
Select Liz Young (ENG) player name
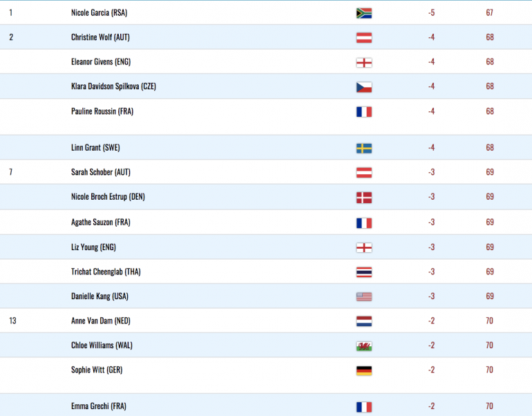pos(93,247)
